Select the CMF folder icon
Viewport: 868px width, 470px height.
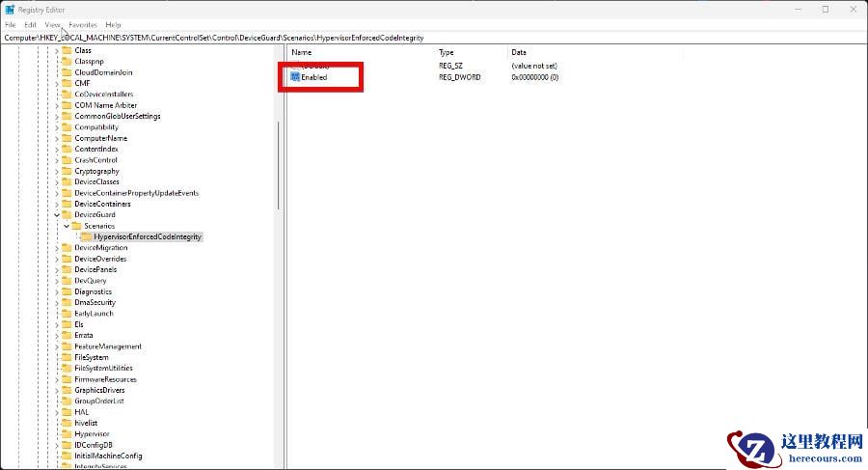[67, 83]
